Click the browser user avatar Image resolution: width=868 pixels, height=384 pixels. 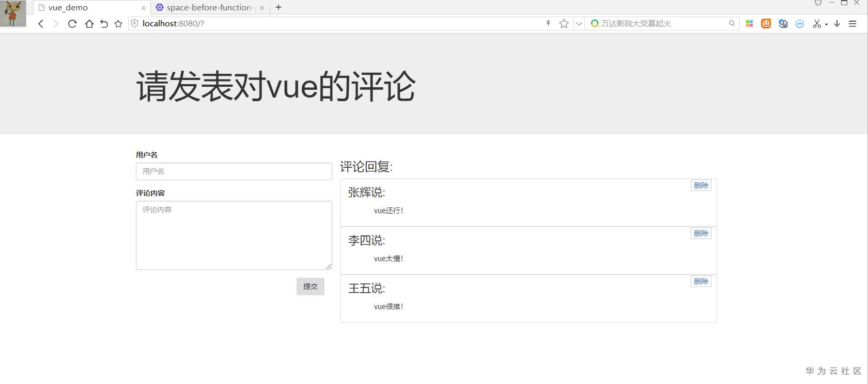pos(13,13)
